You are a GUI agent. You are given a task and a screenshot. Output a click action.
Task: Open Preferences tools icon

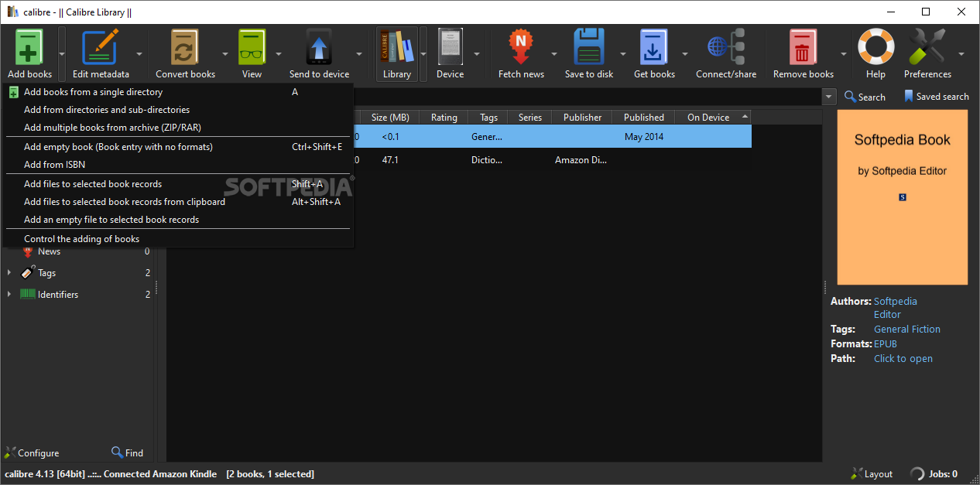(927, 47)
